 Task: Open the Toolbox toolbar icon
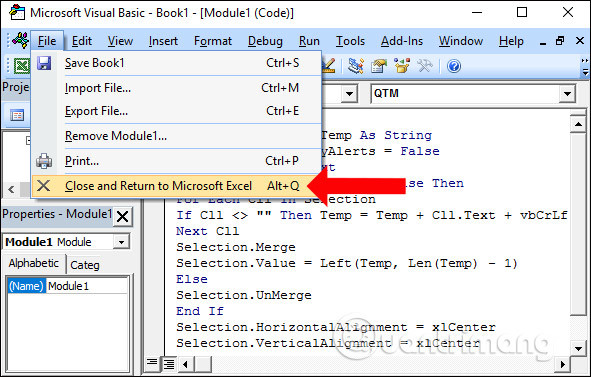coord(425,66)
